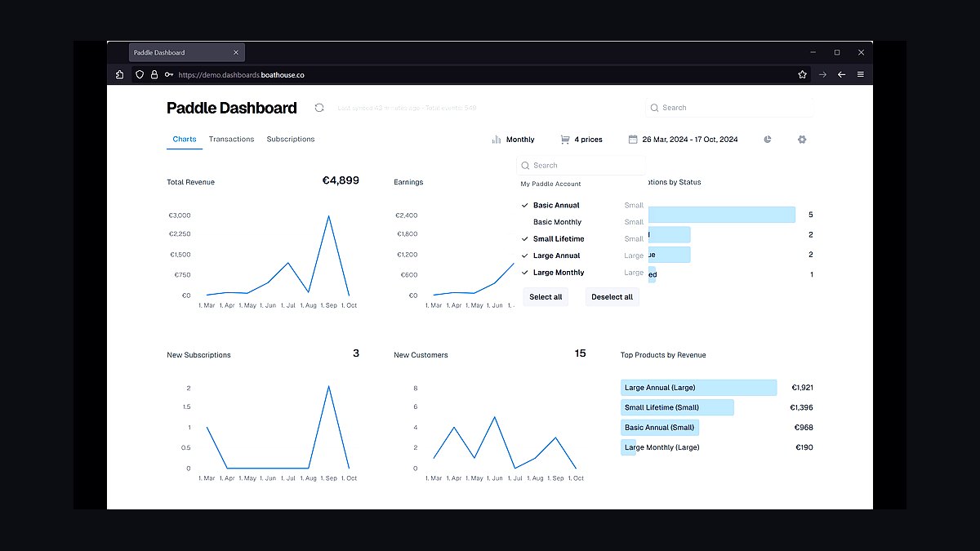Click the €968 revenue amount

(804, 428)
